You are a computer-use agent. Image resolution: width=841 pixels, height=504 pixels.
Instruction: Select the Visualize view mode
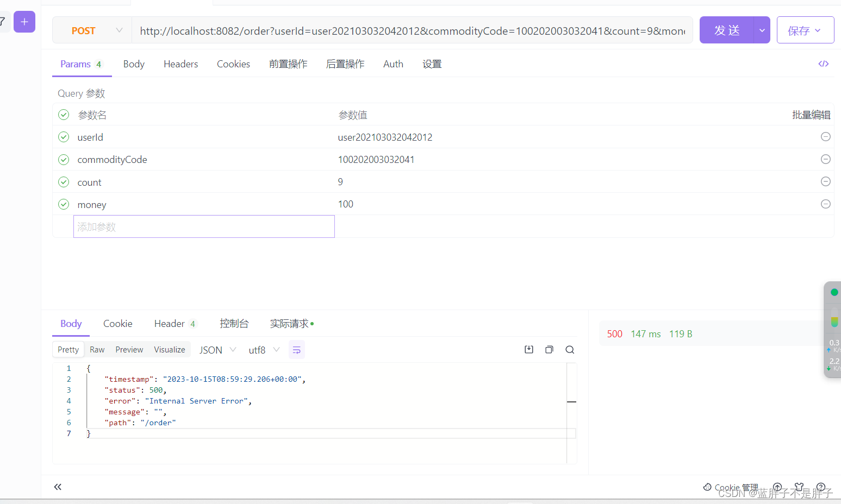[x=170, y=350]
